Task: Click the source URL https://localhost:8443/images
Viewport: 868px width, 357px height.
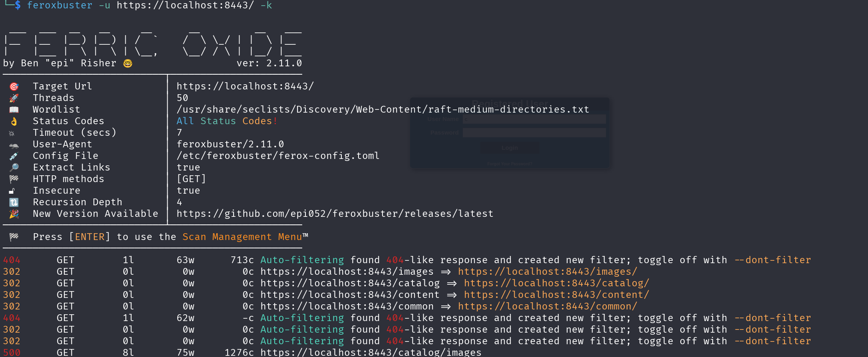Action: point(347,272)
